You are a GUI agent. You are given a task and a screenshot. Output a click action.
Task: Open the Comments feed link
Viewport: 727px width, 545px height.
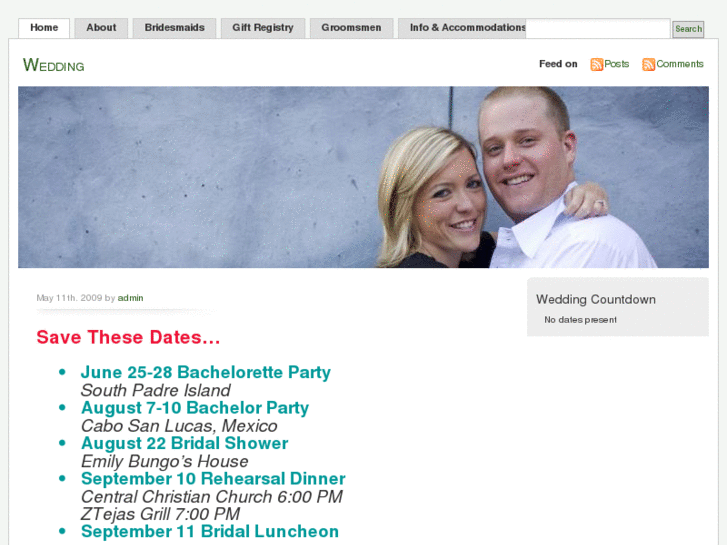point(680,64)
